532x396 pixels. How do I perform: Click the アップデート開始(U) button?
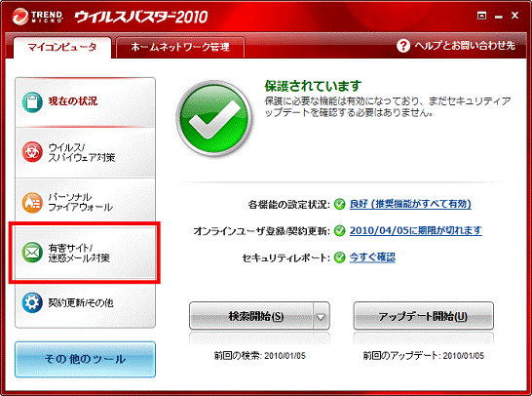(x=423, y=317)
